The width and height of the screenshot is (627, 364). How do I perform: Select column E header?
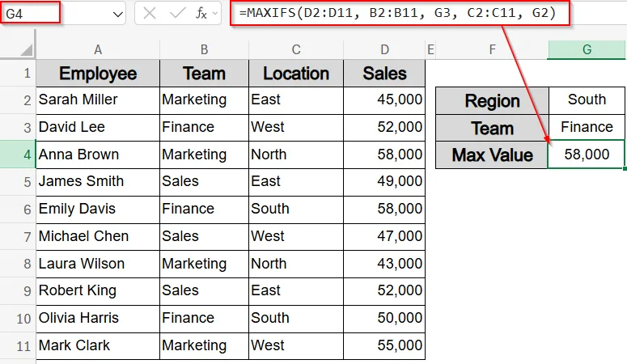(x=430, y=49)
